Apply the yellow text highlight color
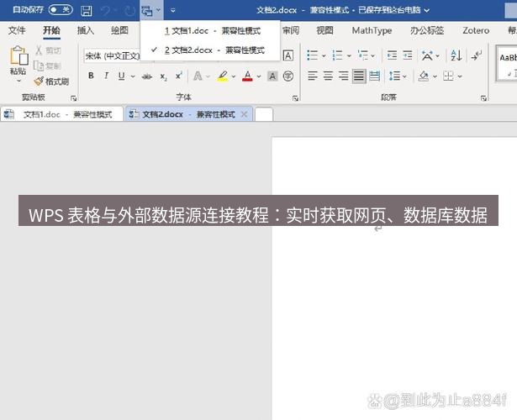The image size is (517, 420). [223, 76]
